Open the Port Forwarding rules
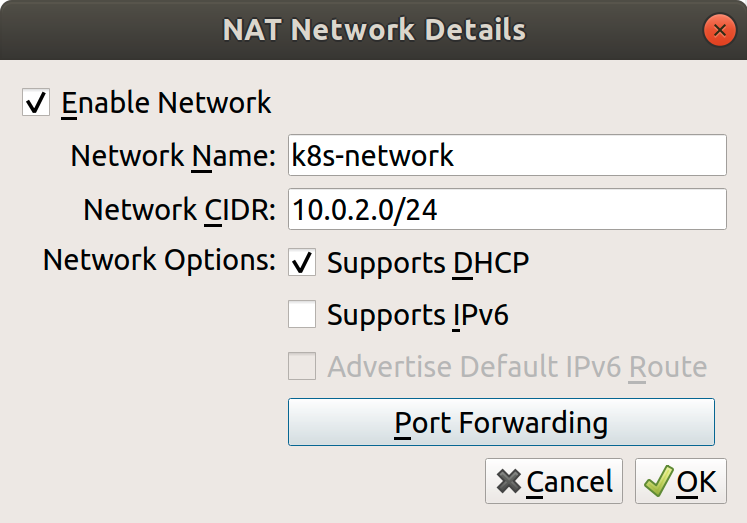The width and height of the screenshot is (747, 523). click(501, 422)
